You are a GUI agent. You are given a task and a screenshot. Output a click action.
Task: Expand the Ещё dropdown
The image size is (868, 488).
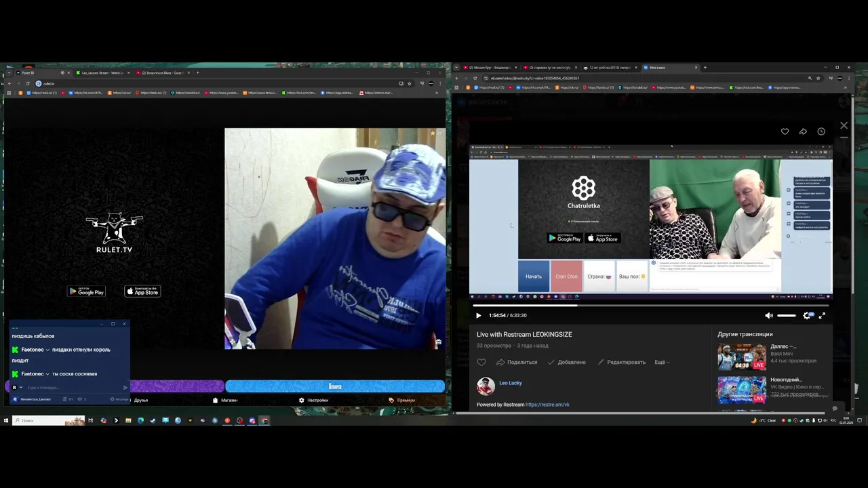[x=662, y=362]
